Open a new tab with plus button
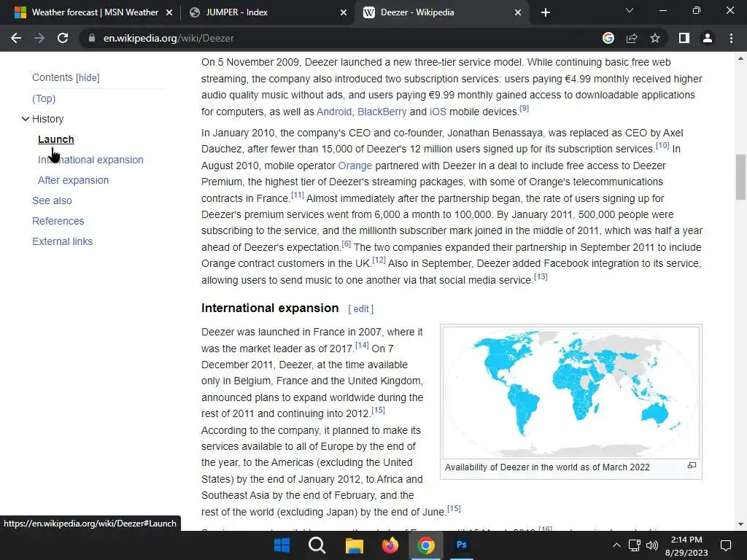Image resolution: width=747 pixels, height=560 pixels. coord(546,12)
